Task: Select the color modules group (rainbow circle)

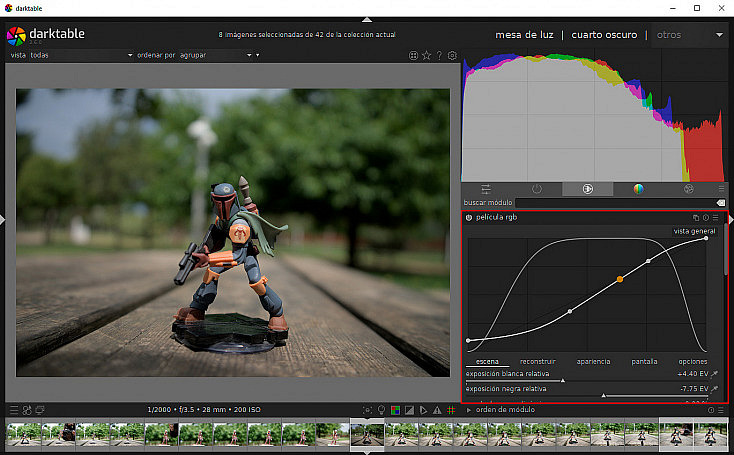Action: pos(639,189)
